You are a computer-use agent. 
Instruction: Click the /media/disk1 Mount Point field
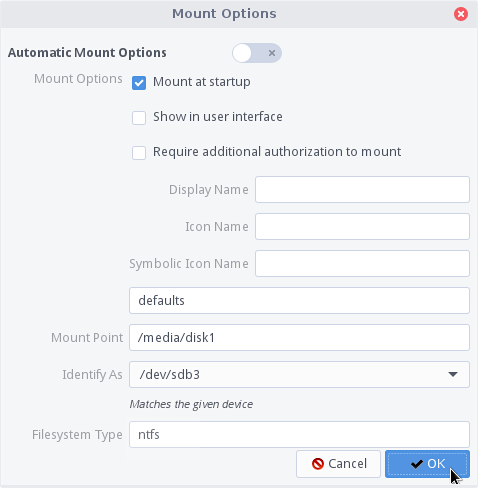[x=299, y=338]
